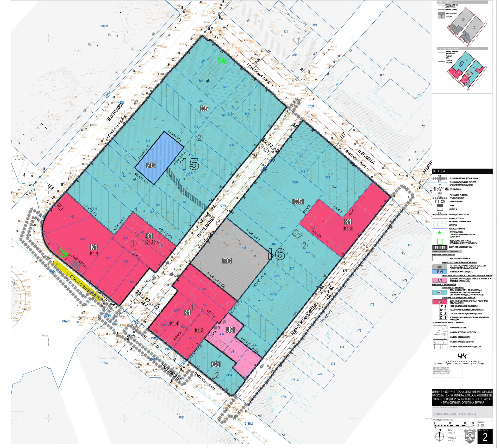Click the green 1* marker in block 15
This screenshot has width=500, height=448.
(x=221, y=61)
